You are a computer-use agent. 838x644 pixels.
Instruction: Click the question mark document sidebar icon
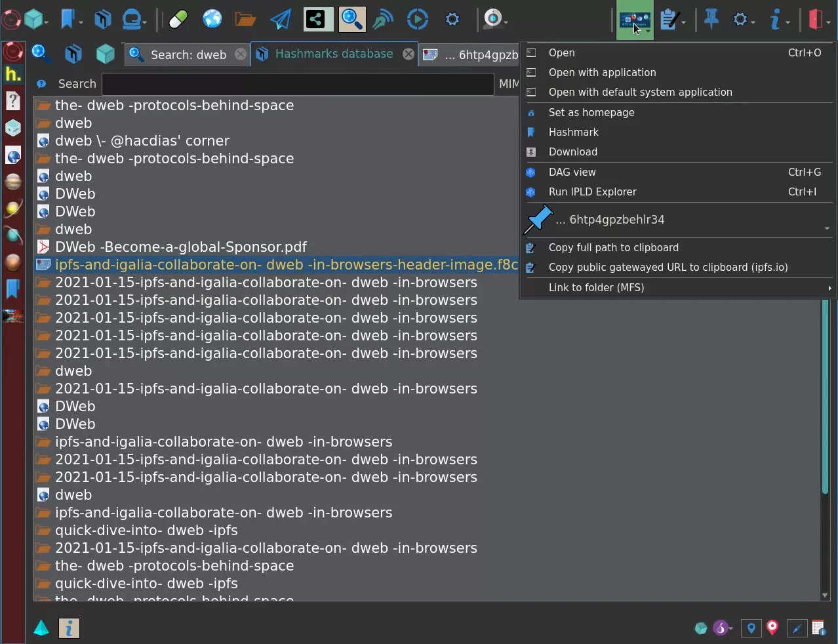(x=13, y=101)
